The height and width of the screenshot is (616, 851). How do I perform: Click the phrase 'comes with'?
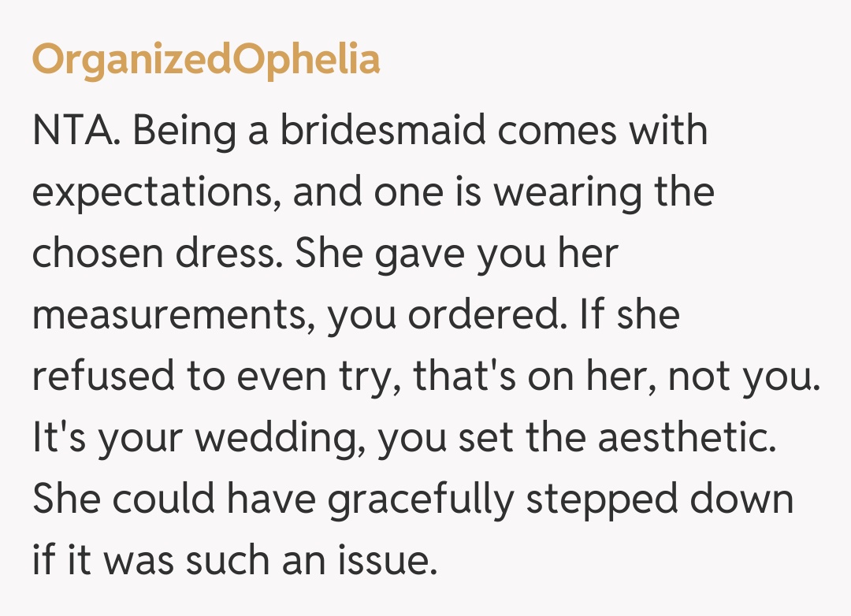pyautogui.click(x=603, y=131)
